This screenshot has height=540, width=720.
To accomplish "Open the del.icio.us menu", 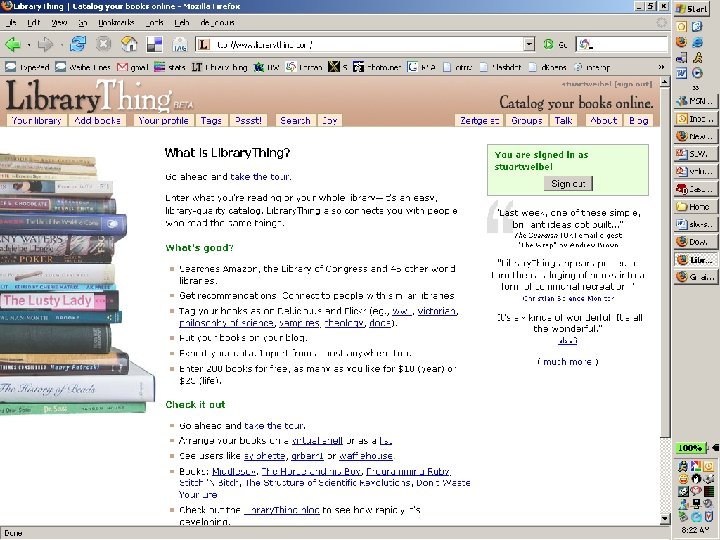I will click(217, 22).
